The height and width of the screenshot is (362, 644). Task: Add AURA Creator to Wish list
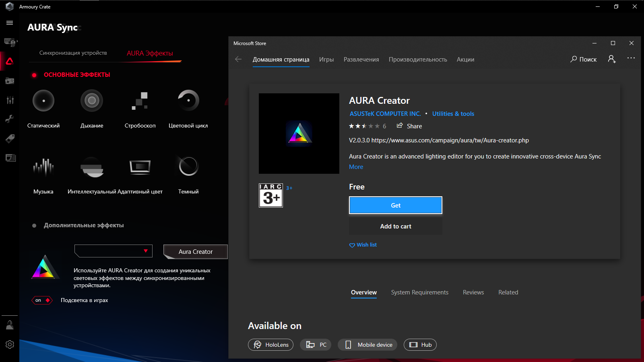point(363,245)
